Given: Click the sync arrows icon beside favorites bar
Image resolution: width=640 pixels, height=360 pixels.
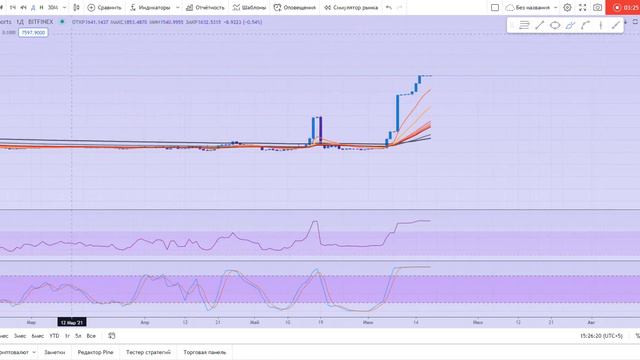Looking at the screenshot, I should click(x=635, y=22).
